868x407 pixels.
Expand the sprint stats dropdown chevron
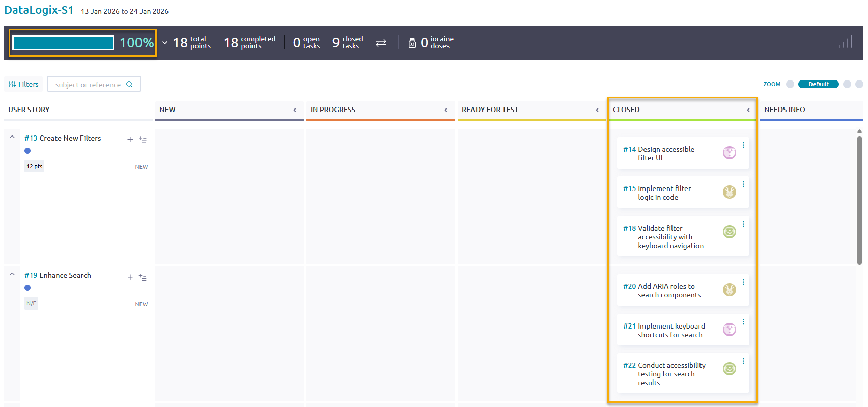[x=165, y=43]
